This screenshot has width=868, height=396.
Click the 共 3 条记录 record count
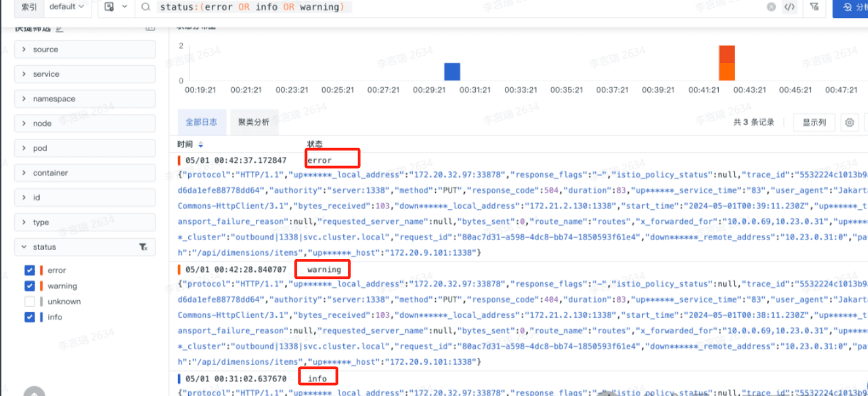(754, 123)
